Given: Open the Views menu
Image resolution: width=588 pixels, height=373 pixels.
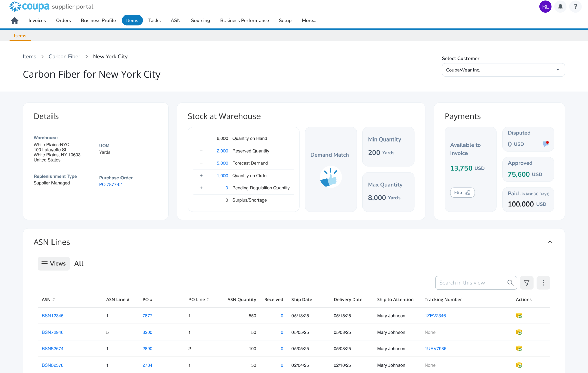Looking at the screenshot, I should point(54,263).
